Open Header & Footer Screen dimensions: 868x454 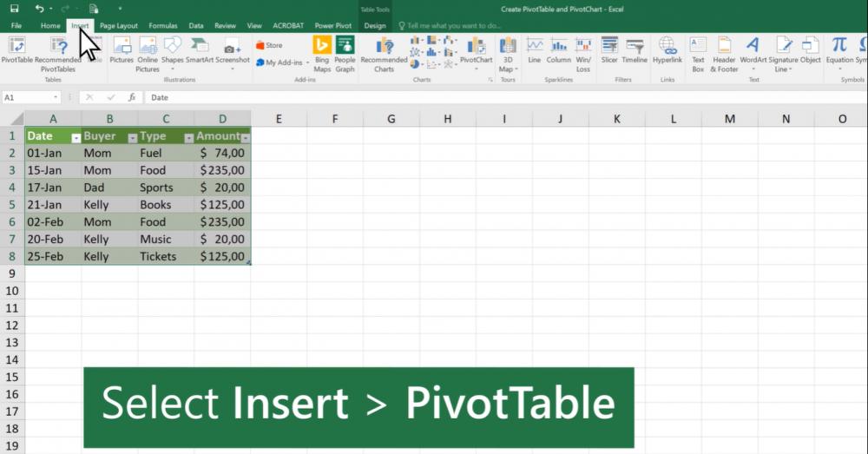[724, 55]
